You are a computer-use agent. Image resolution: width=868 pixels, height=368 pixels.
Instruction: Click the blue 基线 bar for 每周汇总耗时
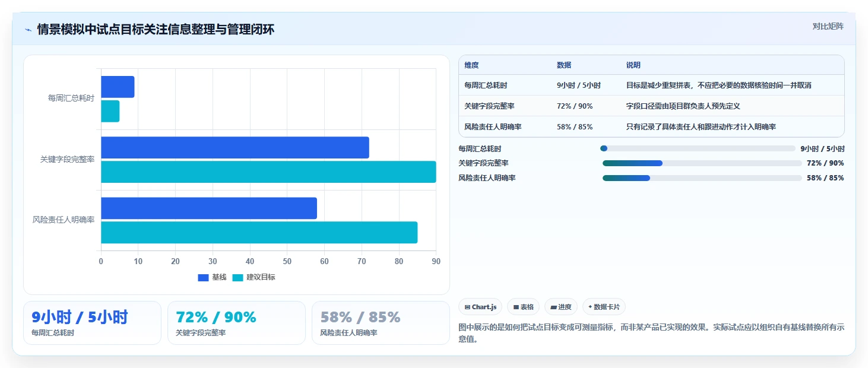pyautogui.click(x=118, y=87)
